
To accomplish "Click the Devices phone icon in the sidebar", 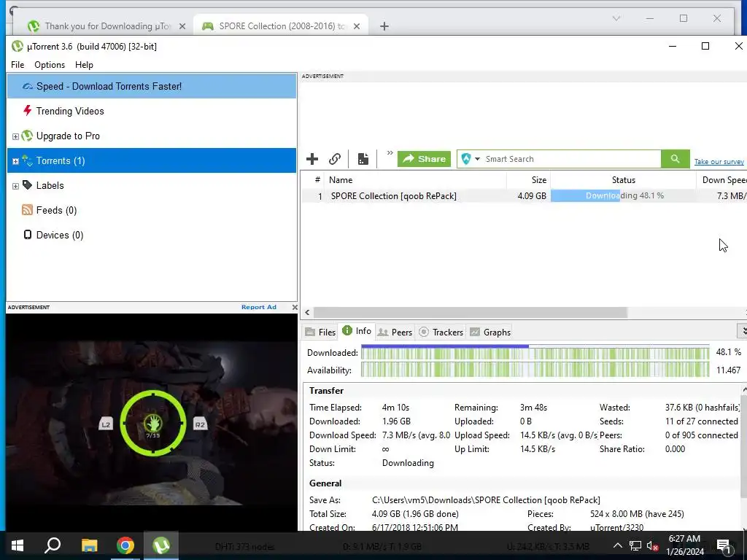I will point(28,234).
